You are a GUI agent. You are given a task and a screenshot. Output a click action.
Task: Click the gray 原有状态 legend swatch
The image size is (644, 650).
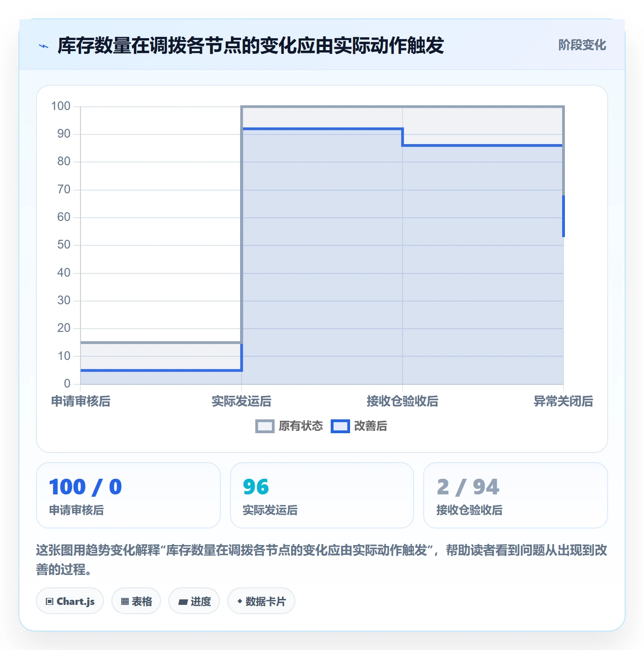coord(265,426)
